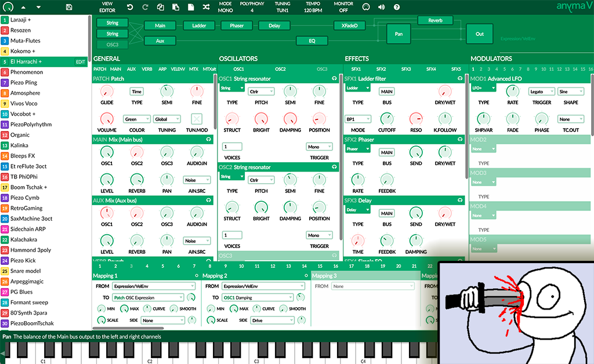The image size is (594, 364).
Task: Click the undo arrow in the toolbar
Action: coord(130,7)
